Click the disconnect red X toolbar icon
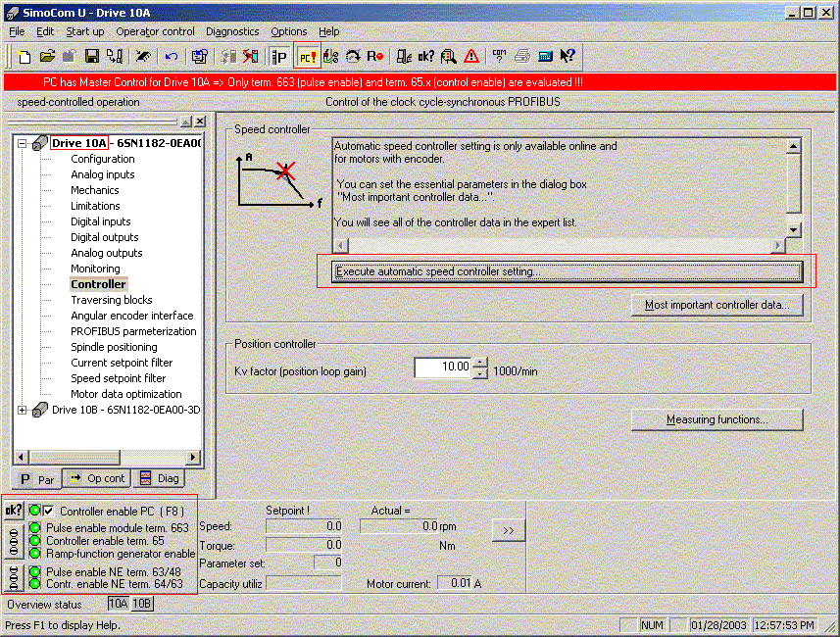Viewport: 840px width, 637px height. pyautogui.click(x=250, y=56)
